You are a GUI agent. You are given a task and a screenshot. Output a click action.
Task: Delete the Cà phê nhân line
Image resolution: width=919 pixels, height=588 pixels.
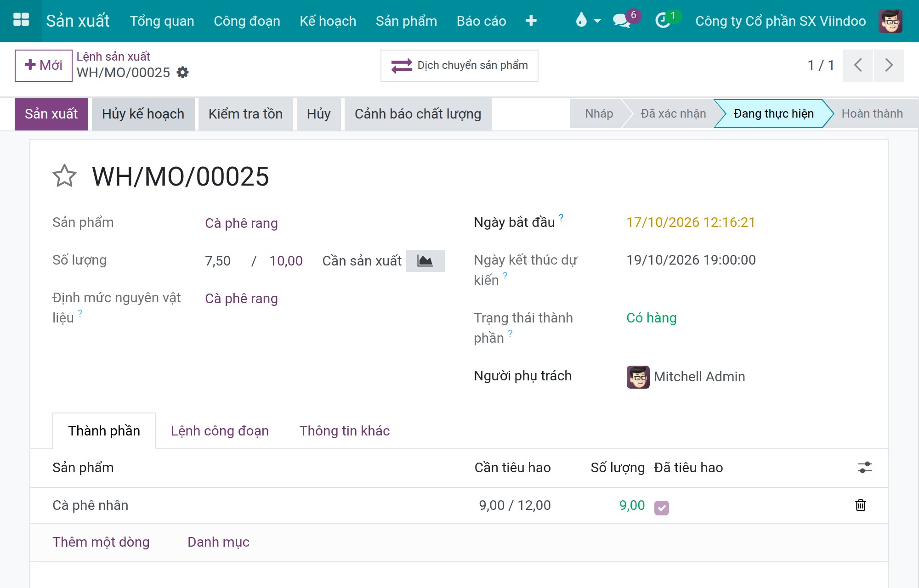(x=861, y=505)
